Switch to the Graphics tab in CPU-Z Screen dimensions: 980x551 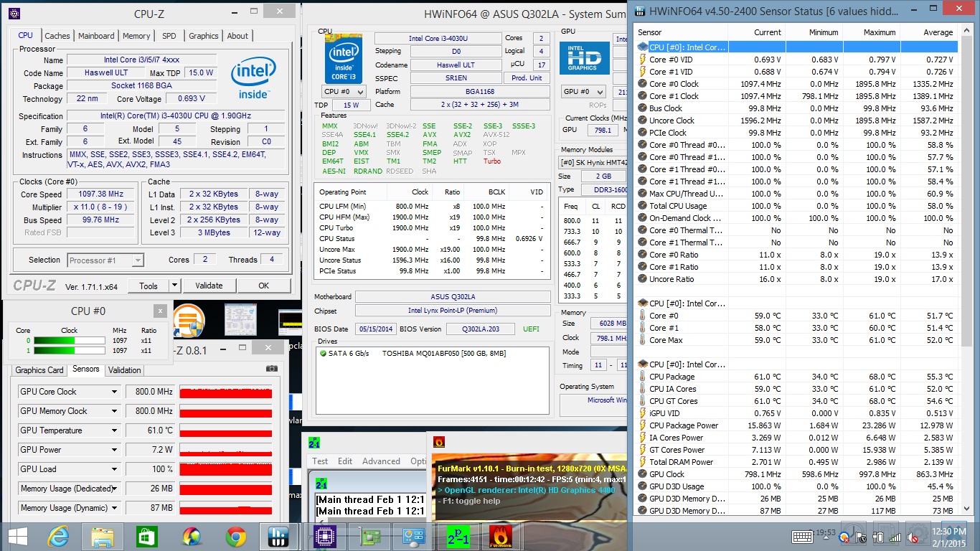[204, 36]
